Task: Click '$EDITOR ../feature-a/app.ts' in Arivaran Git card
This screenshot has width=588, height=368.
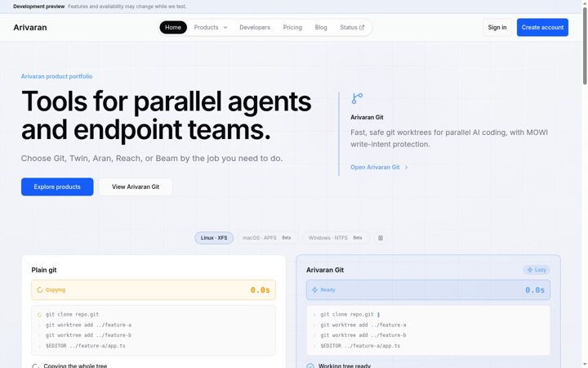Action: (360, 345)
